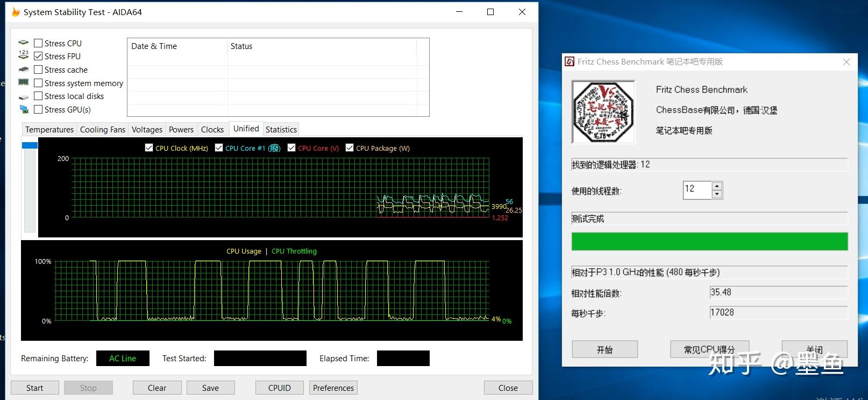868x400 pixels.
Task: Click the CPU Throttling graph legend label
Action: point(294,251)
